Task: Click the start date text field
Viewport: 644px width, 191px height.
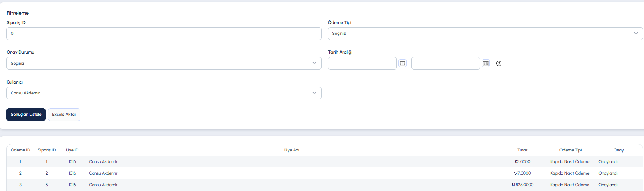Action: click(362, 63)
